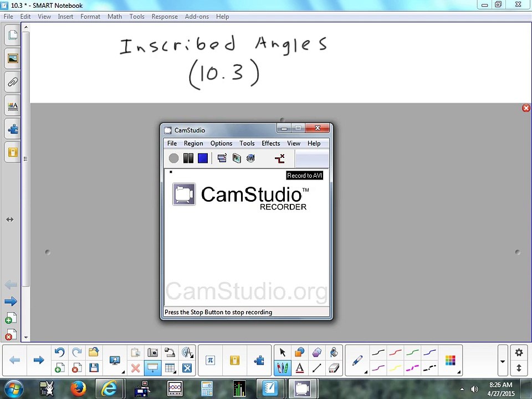Click the Pause button in CamStudio
Viewport: 532px width, 399px height.
(188, 158)
